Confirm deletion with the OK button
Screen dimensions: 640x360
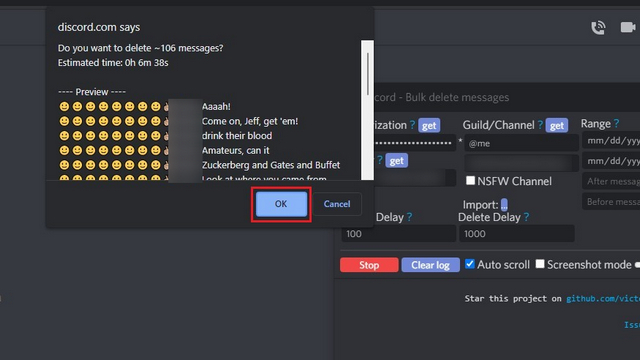click(281, 204)
